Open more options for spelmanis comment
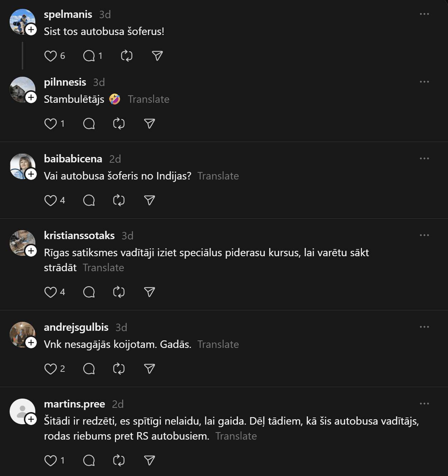 (x=424, y=14)
